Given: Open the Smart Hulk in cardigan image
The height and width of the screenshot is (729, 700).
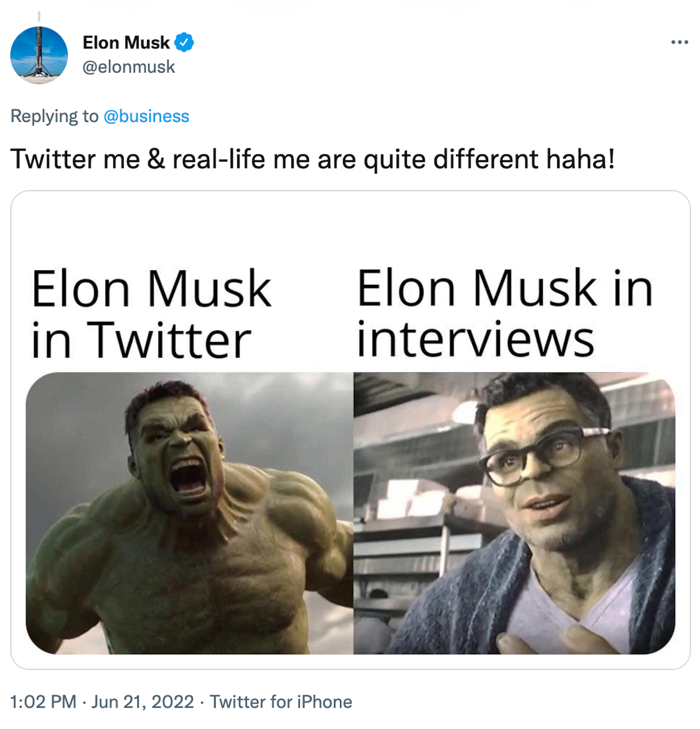Looking at the screenshot, I should (514, 513).
